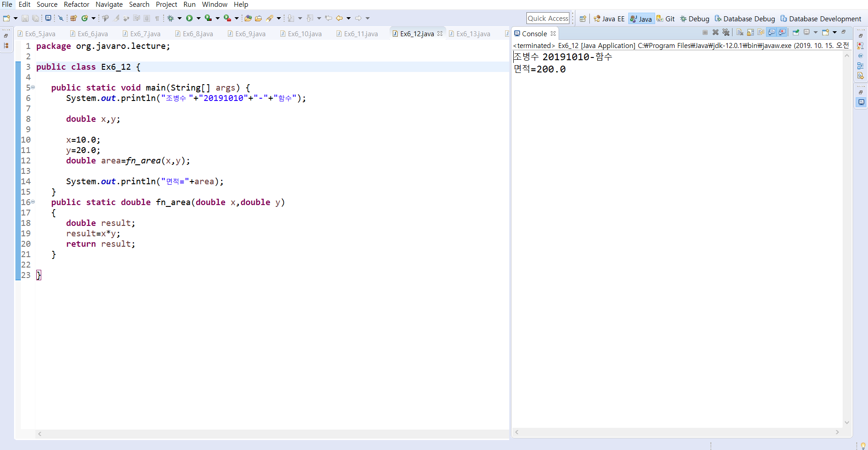
Task: Open the Run configurations dropdown arrow
Action: [x=198, y=18]
